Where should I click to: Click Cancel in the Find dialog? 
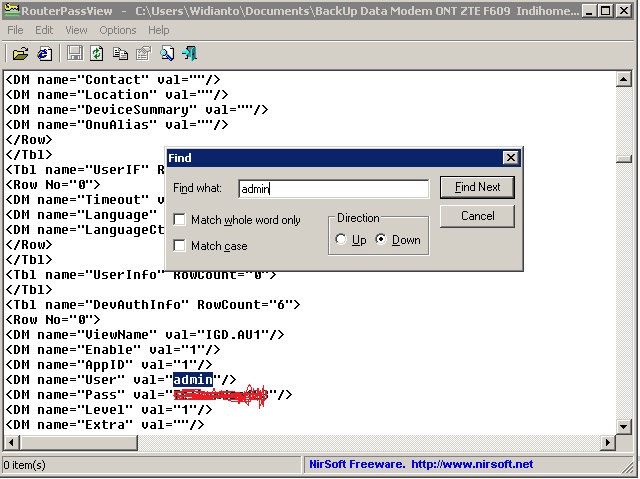477,216
